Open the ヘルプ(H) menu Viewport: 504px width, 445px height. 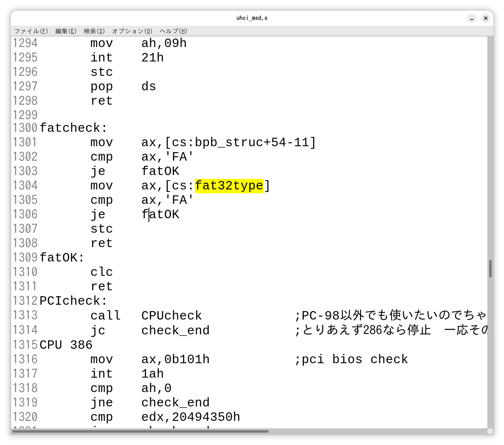point(173,31)
